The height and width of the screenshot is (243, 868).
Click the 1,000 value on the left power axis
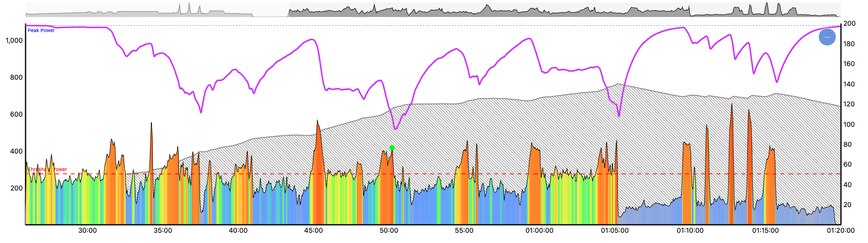click(x=14, y=40)
